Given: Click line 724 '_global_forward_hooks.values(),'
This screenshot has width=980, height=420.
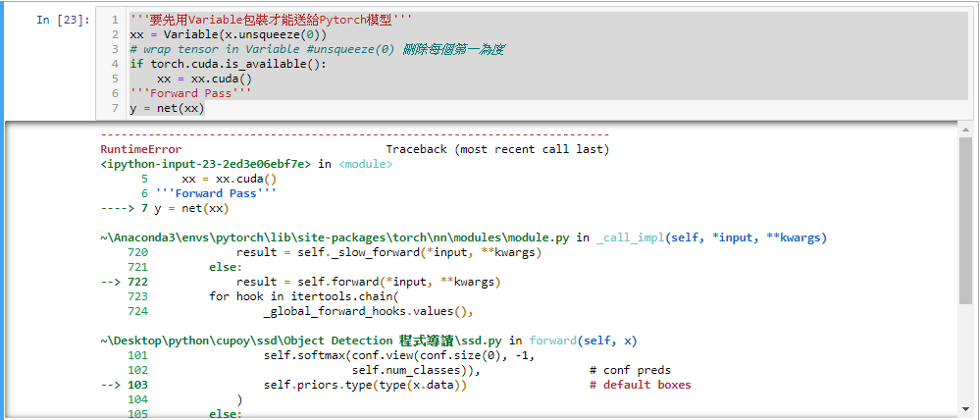Looking at the screenshot, I should [368, 311].
